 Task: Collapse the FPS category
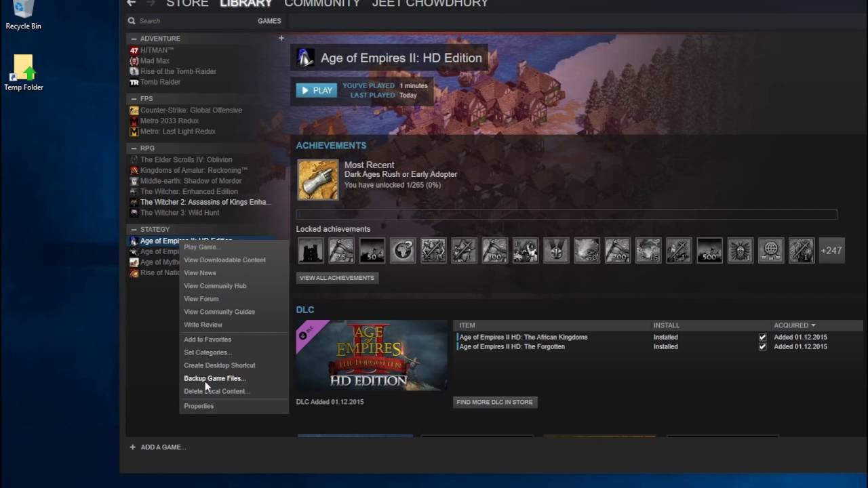[x=134, y=99]
